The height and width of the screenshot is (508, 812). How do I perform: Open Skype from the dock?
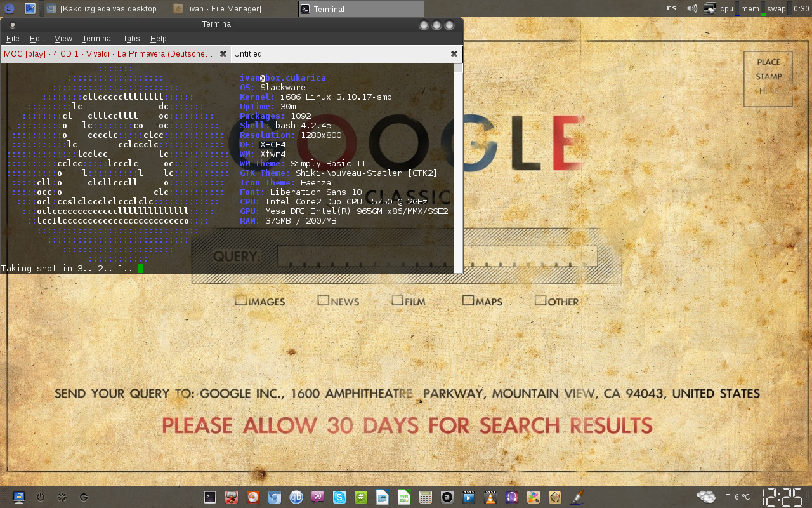[339, 498]
